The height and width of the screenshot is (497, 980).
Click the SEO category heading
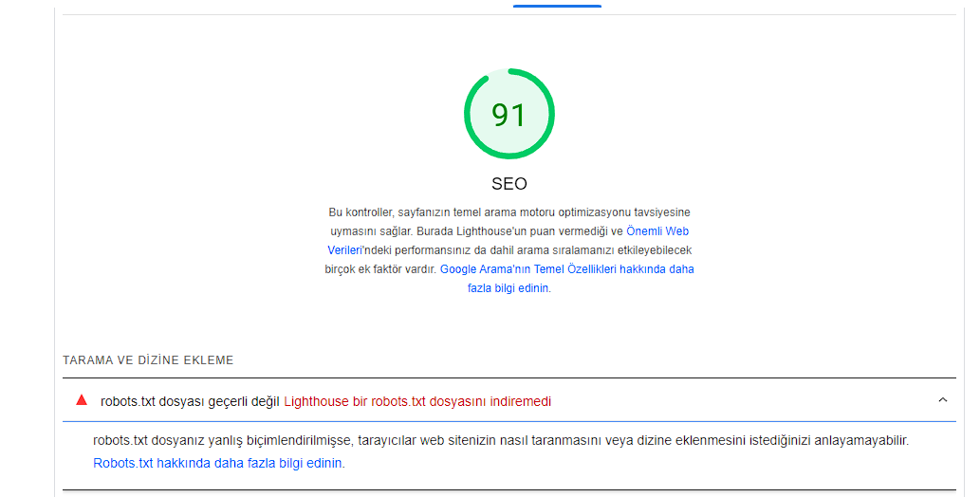point(509,184)
